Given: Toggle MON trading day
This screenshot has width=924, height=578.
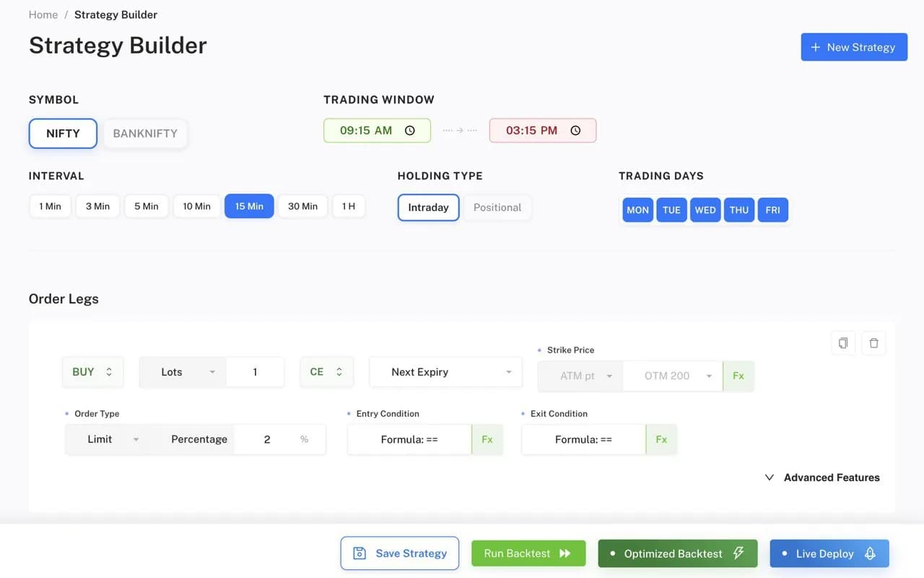Looking at the screenshot, I should 637,210.
